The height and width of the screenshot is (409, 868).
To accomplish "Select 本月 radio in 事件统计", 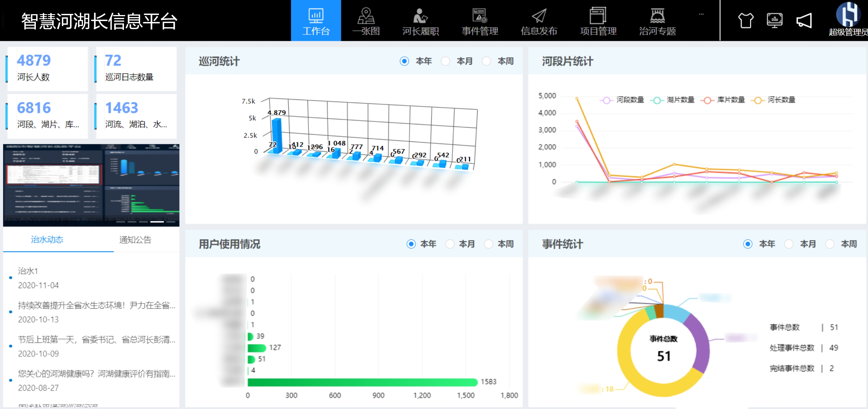I will point(789,244).
